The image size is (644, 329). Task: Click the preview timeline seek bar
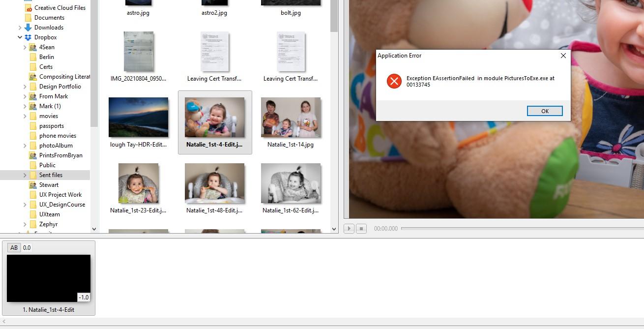click(521, 229)
